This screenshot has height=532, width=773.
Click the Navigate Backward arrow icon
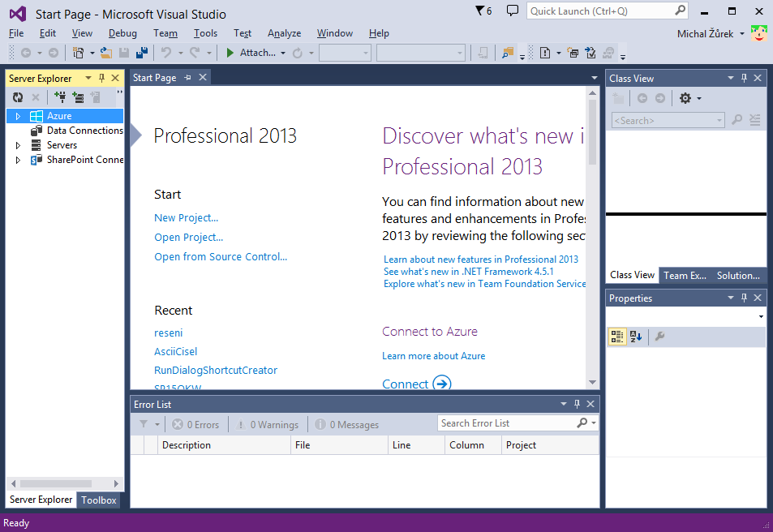pos(27,54)
